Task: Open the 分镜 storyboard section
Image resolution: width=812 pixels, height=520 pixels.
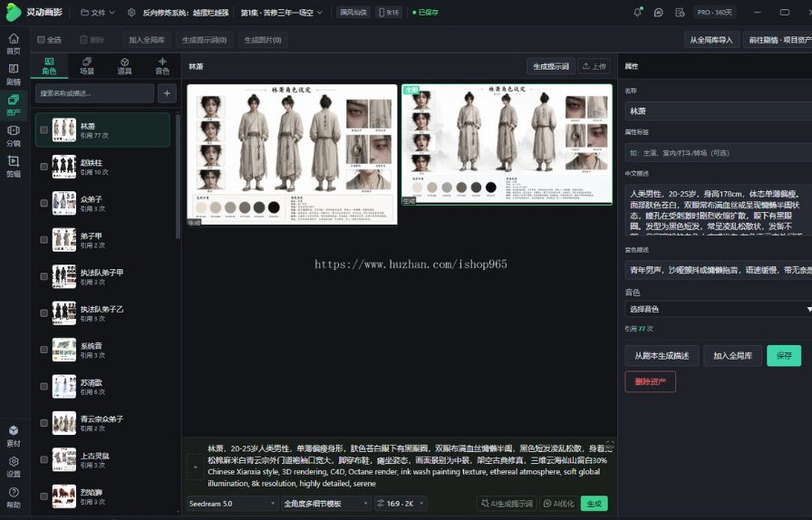Action: coord(14,136)
